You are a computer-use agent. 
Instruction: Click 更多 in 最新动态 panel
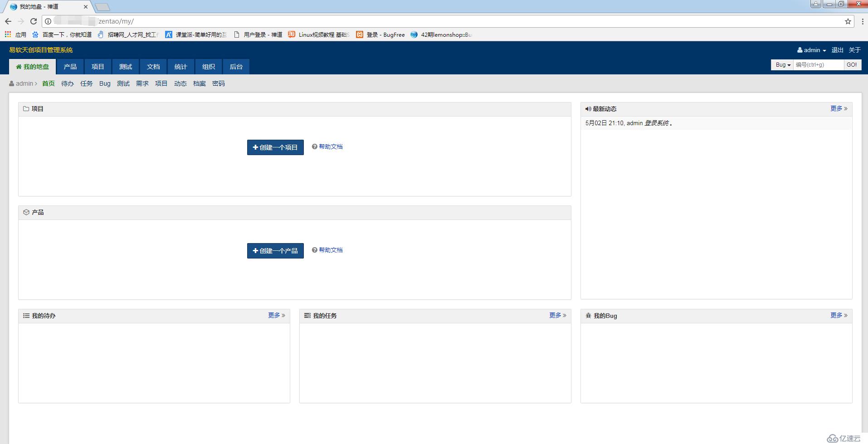click(839, 108)
